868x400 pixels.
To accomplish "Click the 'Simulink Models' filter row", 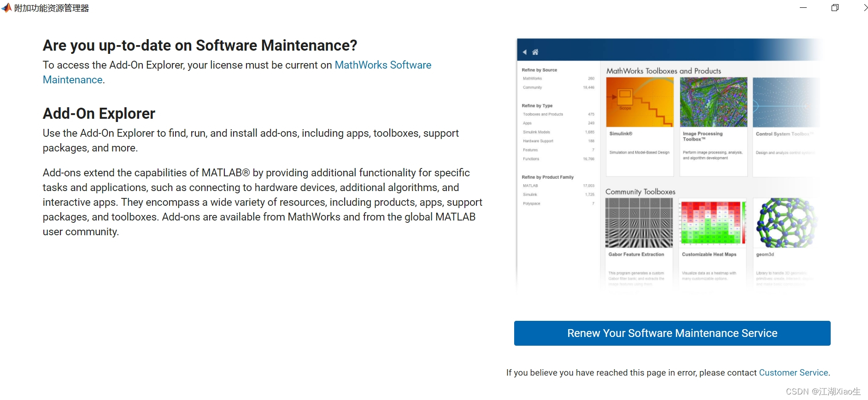I will click(558, 132).
